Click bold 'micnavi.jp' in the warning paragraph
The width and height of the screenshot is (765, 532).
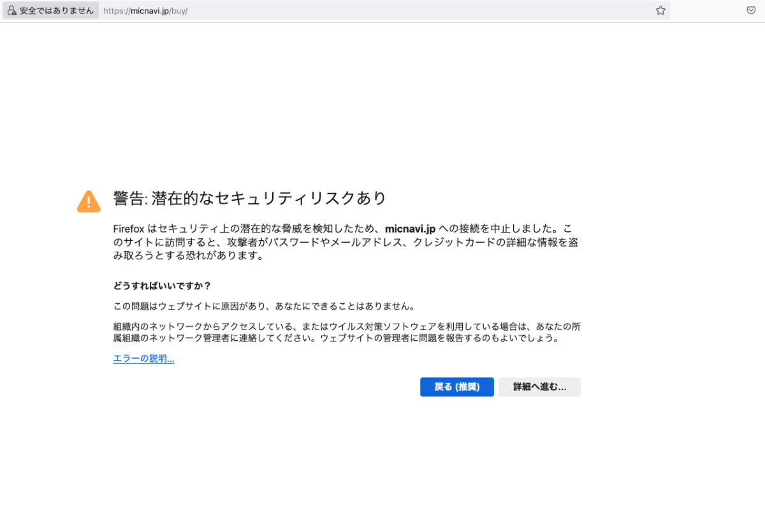410,229
